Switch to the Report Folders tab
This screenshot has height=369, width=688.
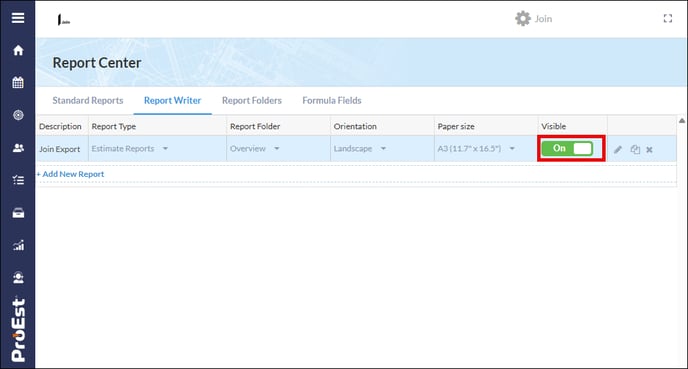click(x=252, y=100)
